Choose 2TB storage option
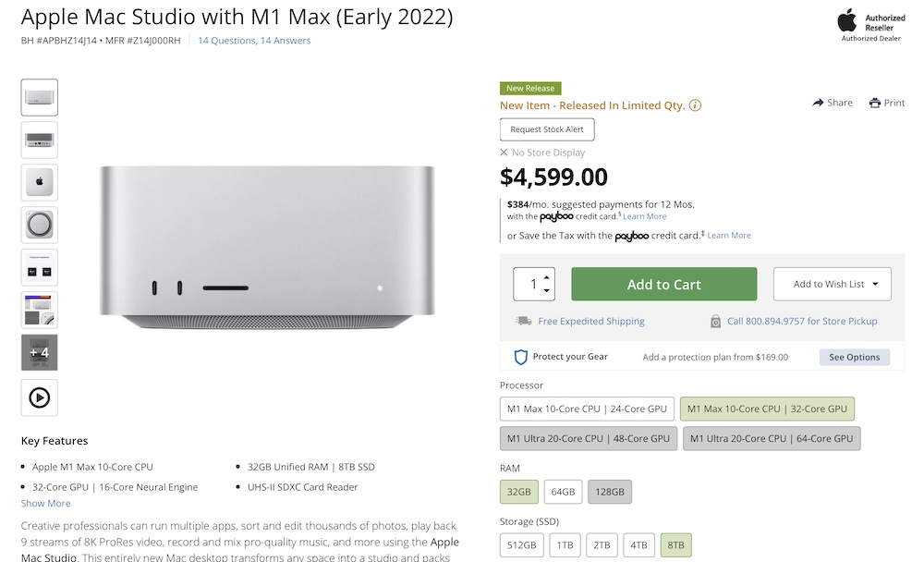Image resolution: width=924 pixels, height=562 pixels. click(602, 545)
